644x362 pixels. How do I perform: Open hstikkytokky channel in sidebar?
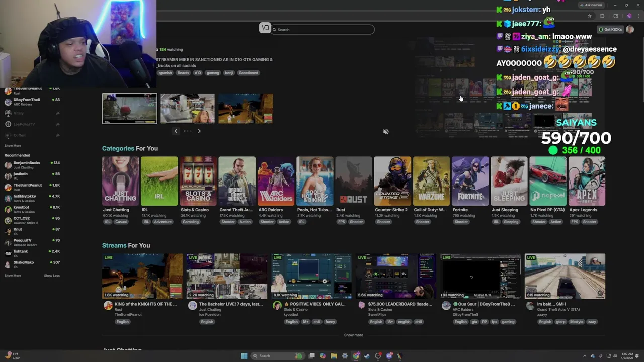click(32, 198)
